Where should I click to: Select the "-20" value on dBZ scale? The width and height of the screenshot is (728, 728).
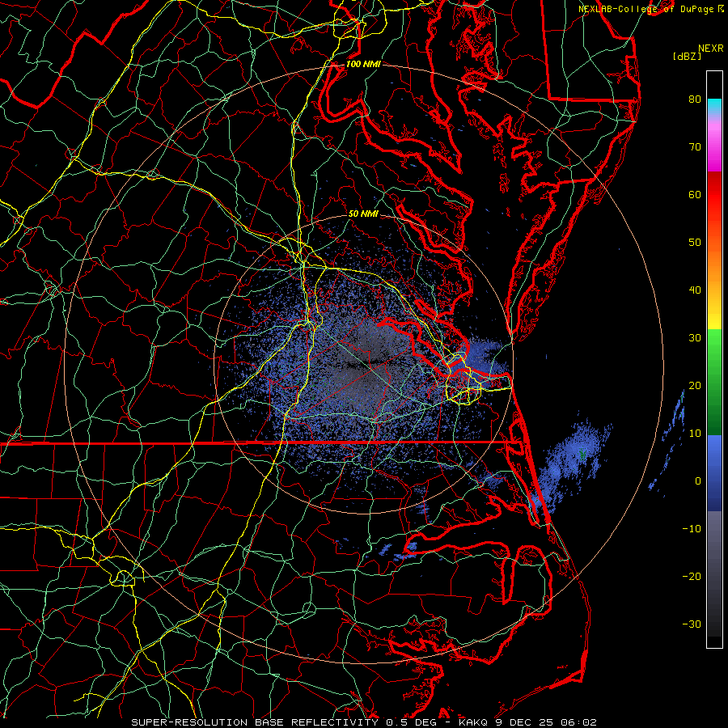[692, 576]
